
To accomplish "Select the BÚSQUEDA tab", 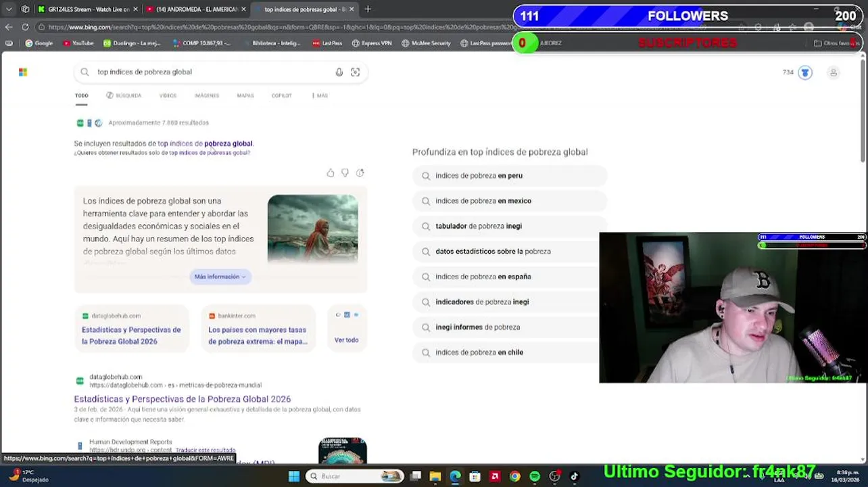I will pyautogui.click(x=124, y=96).
